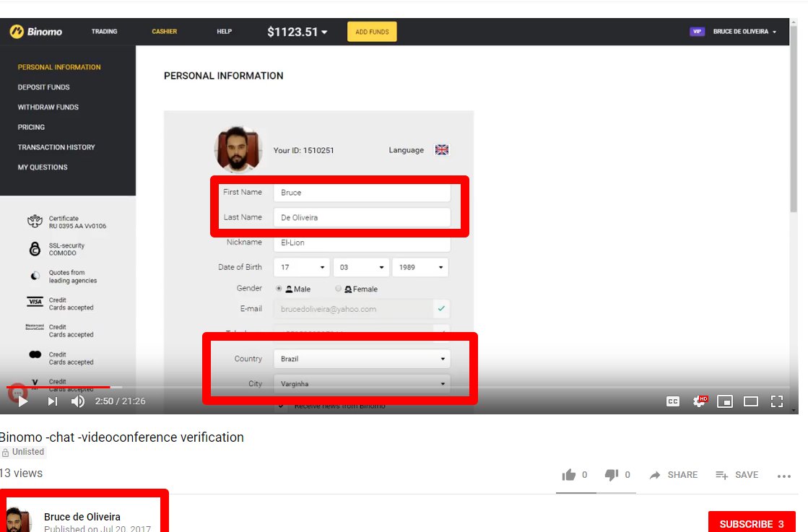Image resolution: width=808 pixels, height=532 pixels.
Task: Click the ADD FUNDS button
Action: pyautogui.click(x=372, y=32)
